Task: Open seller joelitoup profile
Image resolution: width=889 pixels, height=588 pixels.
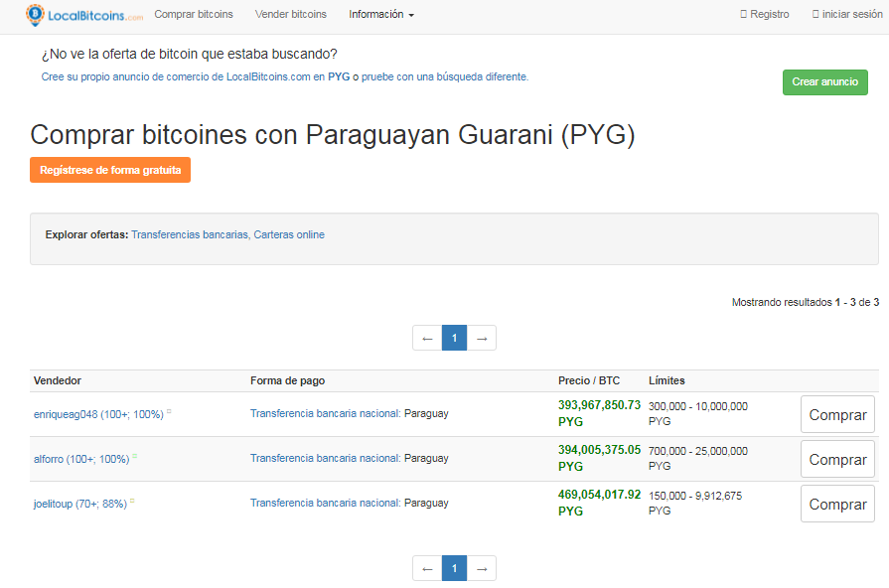Action: 80,505
